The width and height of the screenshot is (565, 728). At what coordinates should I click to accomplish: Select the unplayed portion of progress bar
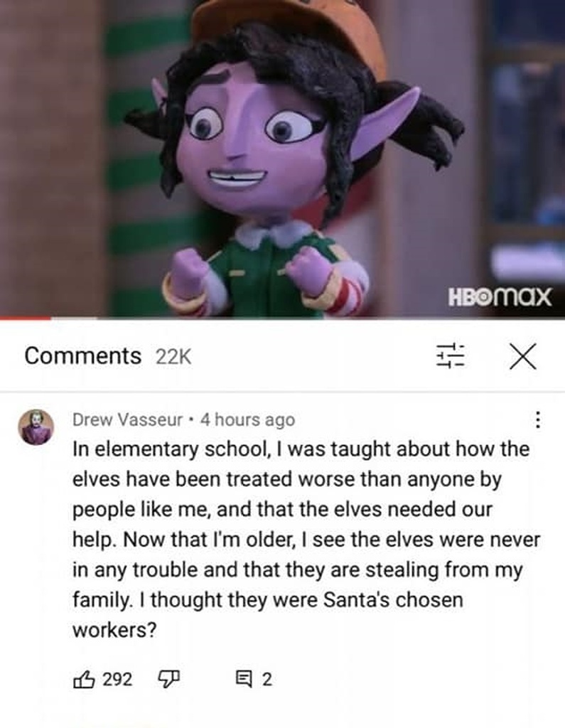coord(331,318)
